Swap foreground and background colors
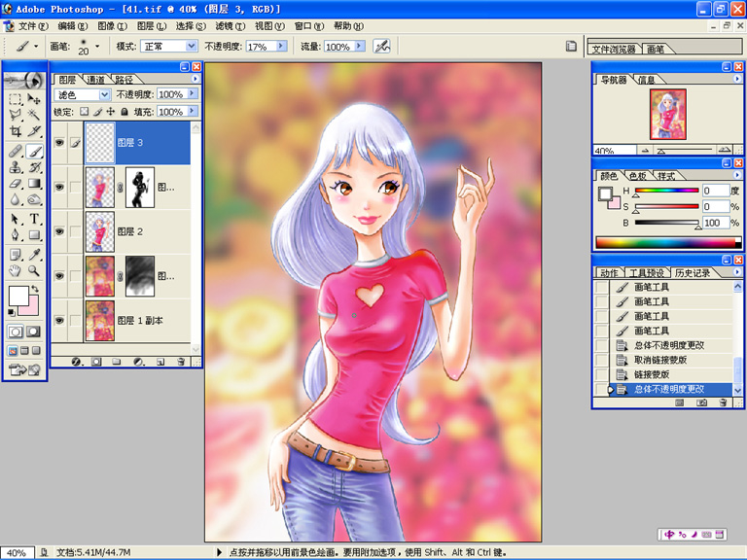Image resolution: width=747 pixels, height=560 pixels. click(35, 289)
